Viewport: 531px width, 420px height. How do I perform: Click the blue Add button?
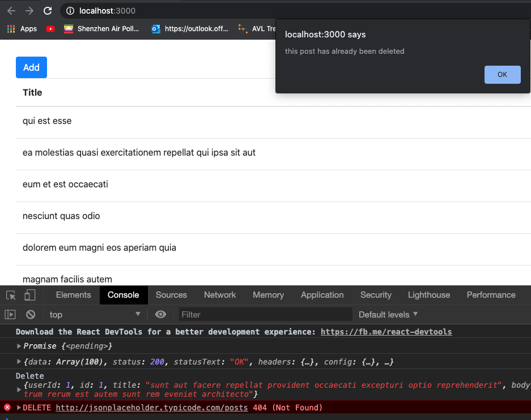click(x=31, y=67)
